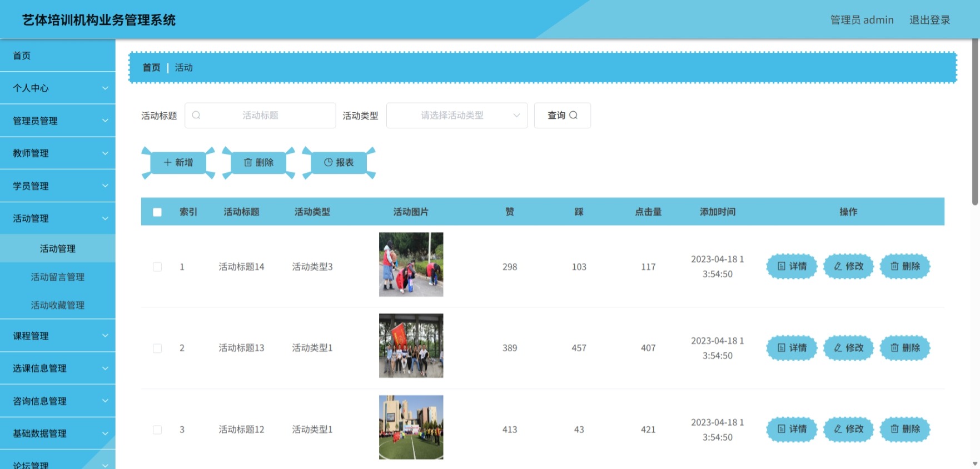Select the 活动管理 submenu item
Screen dimensions: 980x469
(58, 248)
